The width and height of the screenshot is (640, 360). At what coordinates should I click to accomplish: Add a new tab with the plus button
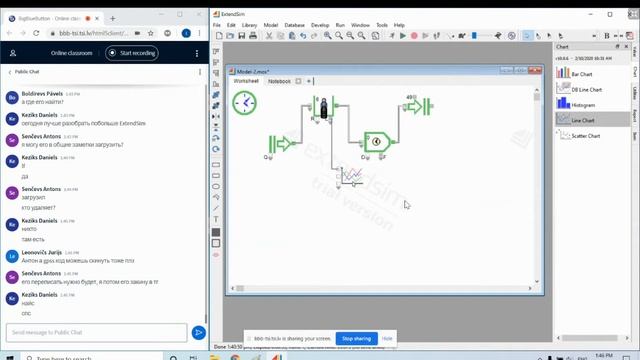pos(309,81)
